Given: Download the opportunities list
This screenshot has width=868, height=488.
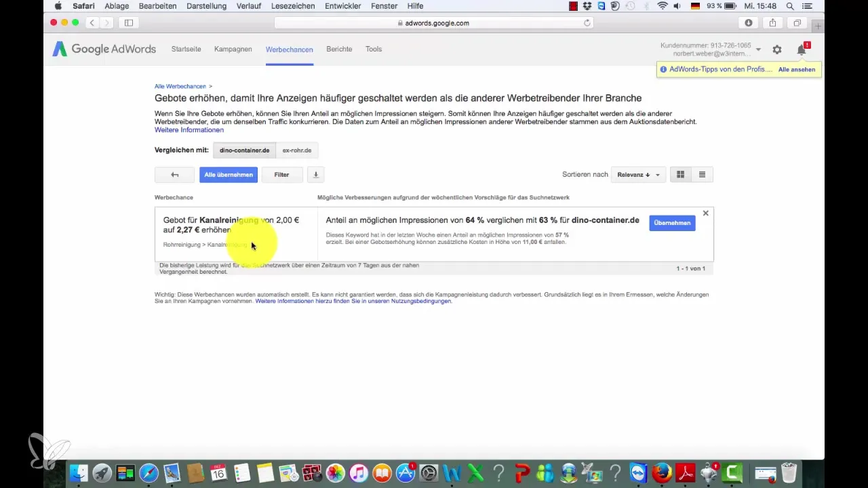Looking at the screenshot, I should (315, 175).
